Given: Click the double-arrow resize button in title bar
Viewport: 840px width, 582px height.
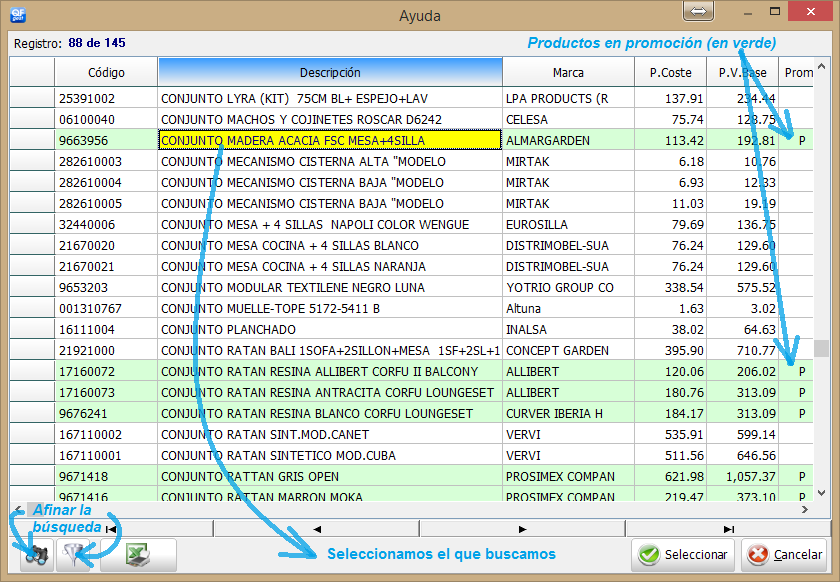Looking at the screenshot, I should point(698,11).
